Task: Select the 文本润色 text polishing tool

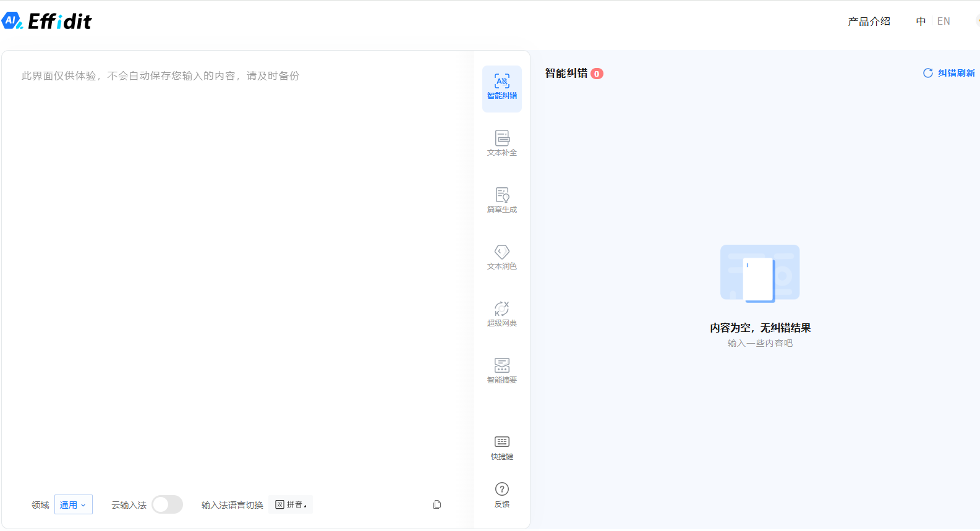Action: [x=501, y=257]
